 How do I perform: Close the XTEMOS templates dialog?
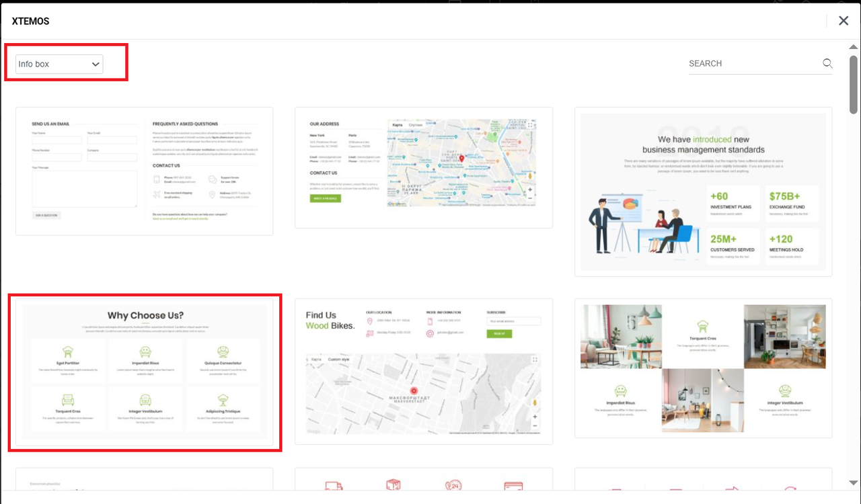pos(844,21)
